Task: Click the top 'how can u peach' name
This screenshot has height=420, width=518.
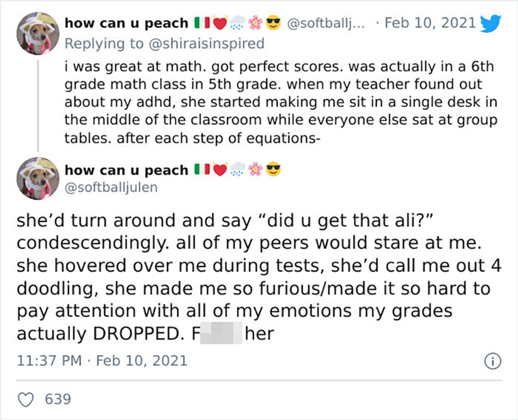Action: (126, 23)
